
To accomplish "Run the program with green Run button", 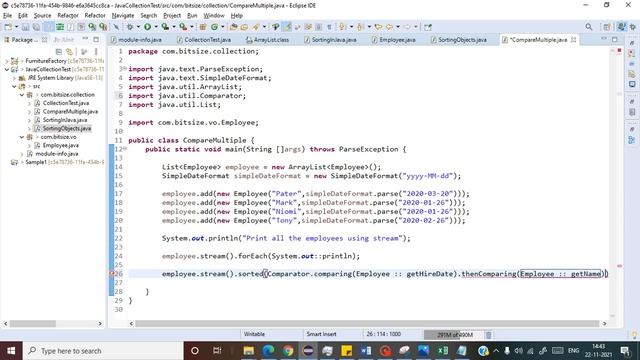I will click(147, 27).
